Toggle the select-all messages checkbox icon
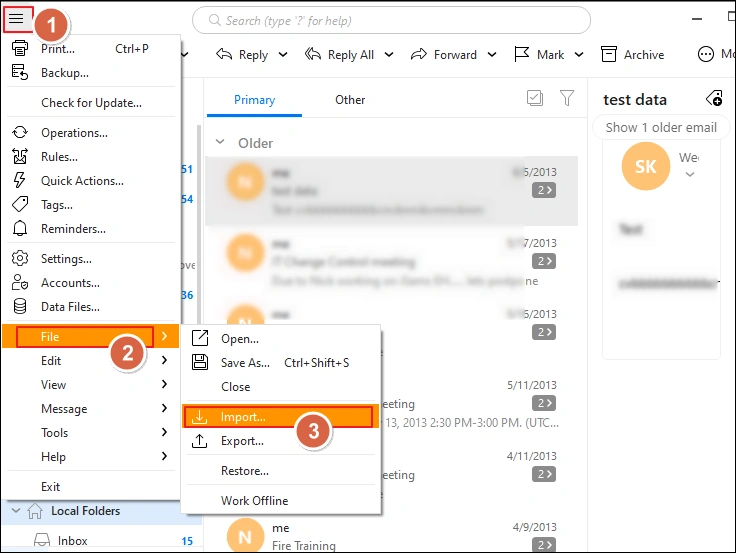 click(535, 98)
